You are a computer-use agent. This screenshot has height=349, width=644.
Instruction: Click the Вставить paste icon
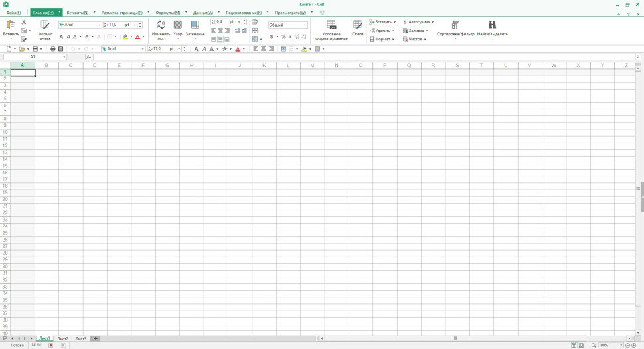11,25
